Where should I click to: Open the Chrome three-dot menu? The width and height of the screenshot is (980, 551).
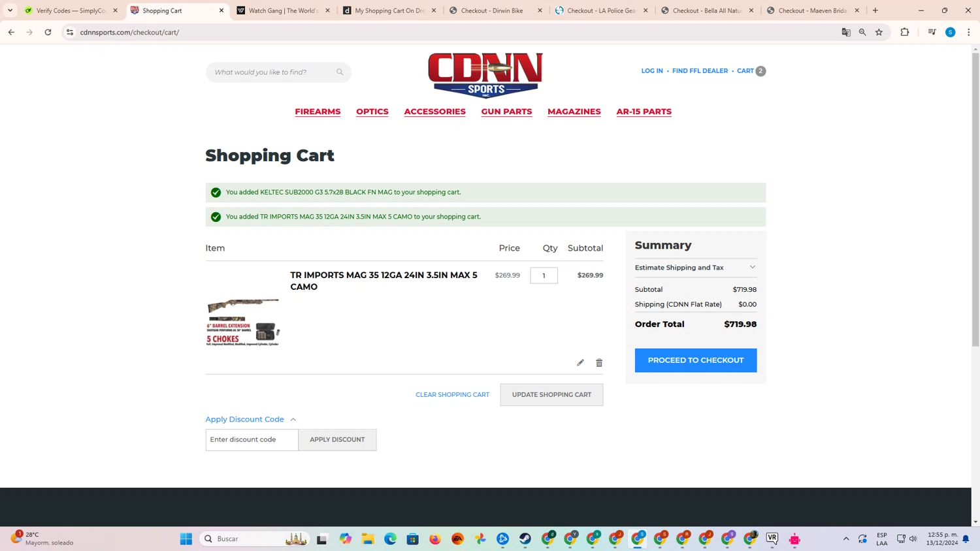click(969, 32)
